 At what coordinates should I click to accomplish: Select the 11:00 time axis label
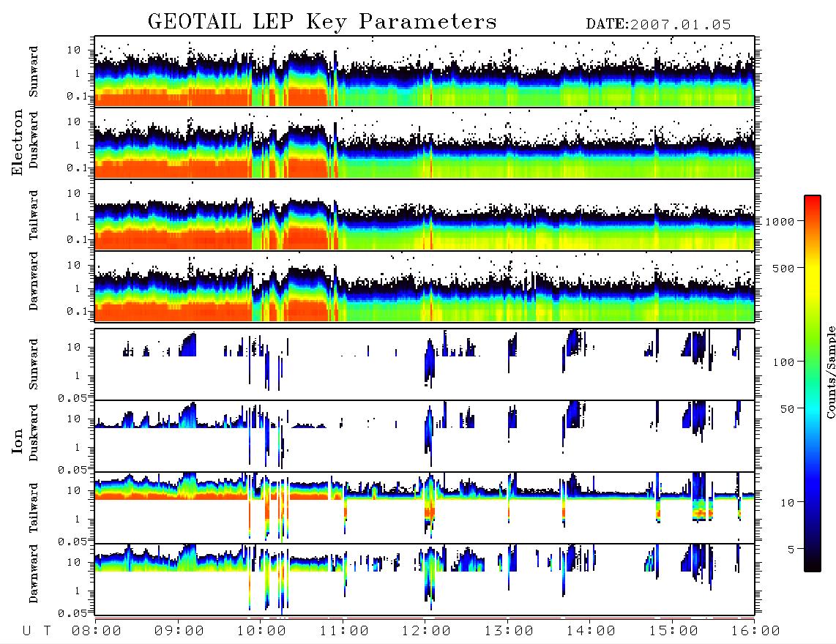coord(344,632)
